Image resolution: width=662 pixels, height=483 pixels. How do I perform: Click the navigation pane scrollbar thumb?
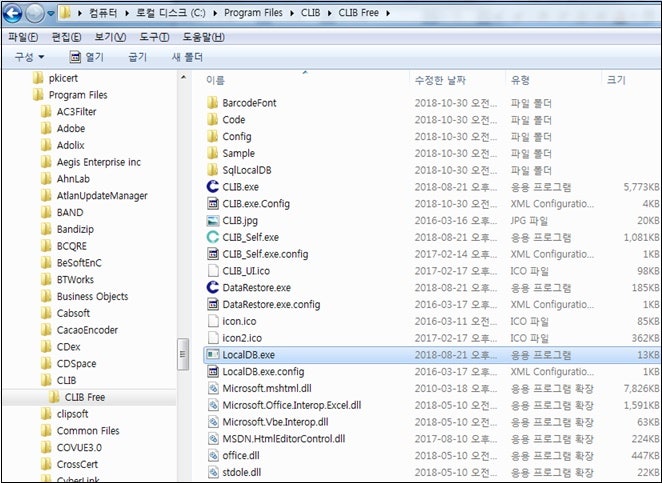point(182,354)
